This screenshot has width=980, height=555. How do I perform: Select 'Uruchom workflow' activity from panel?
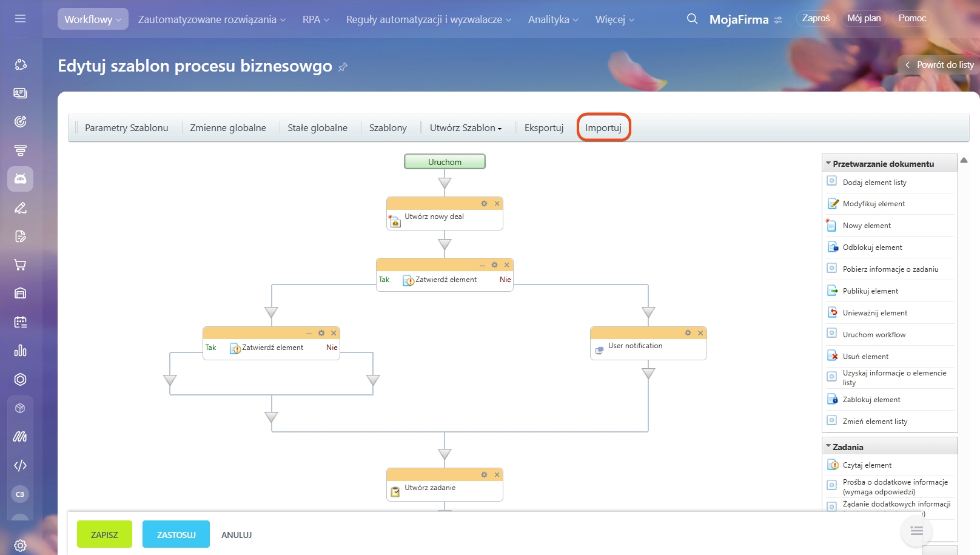tap(874, 335)
